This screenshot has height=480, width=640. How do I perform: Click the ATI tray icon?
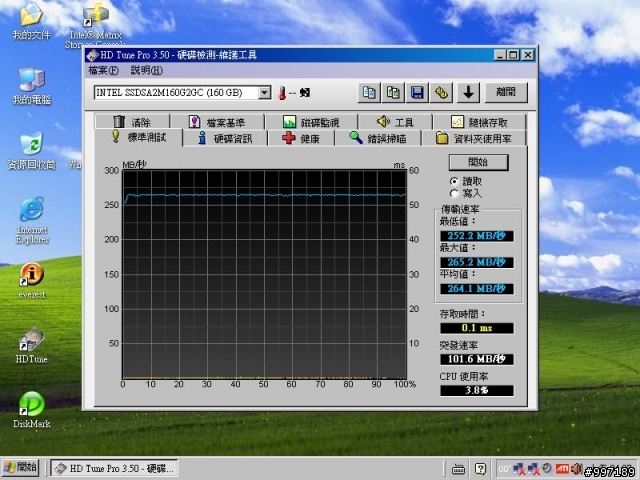click(x=562, y=469)
